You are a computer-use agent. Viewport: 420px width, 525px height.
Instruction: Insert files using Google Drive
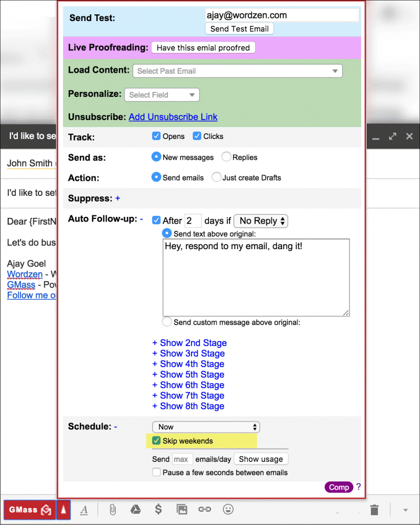coord(135,509)
